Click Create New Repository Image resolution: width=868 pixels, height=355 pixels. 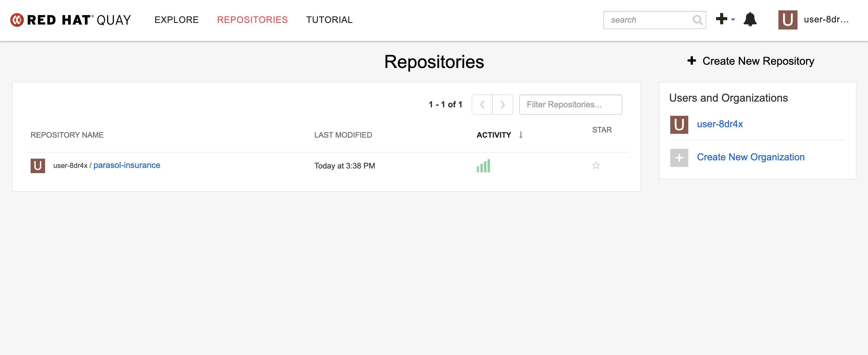751,61
